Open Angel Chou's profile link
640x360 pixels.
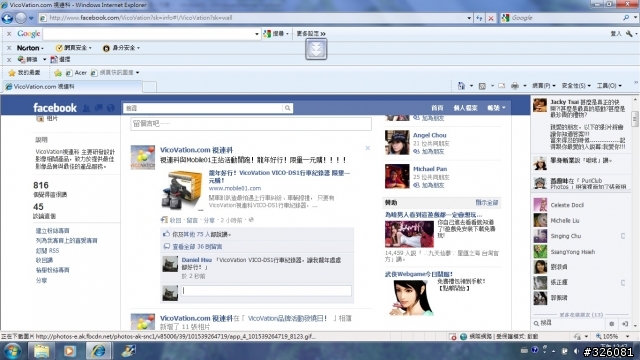pyautogui.click(x=430, y=135)
